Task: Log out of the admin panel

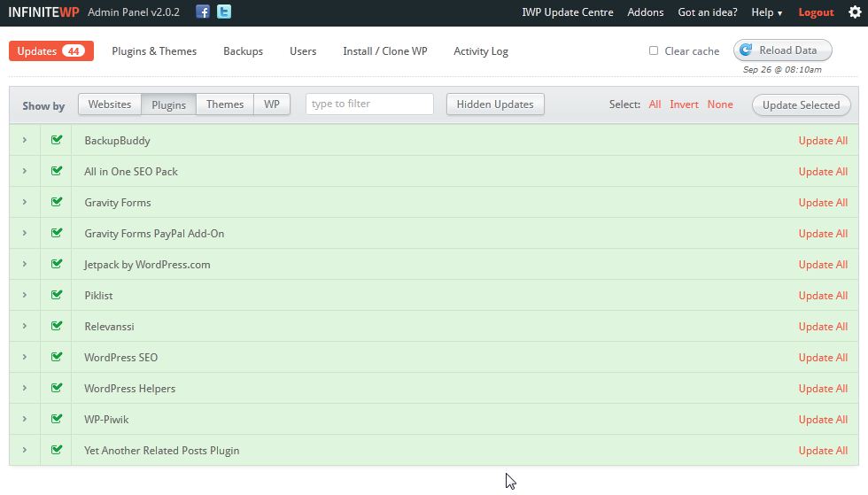Action: 816,12
